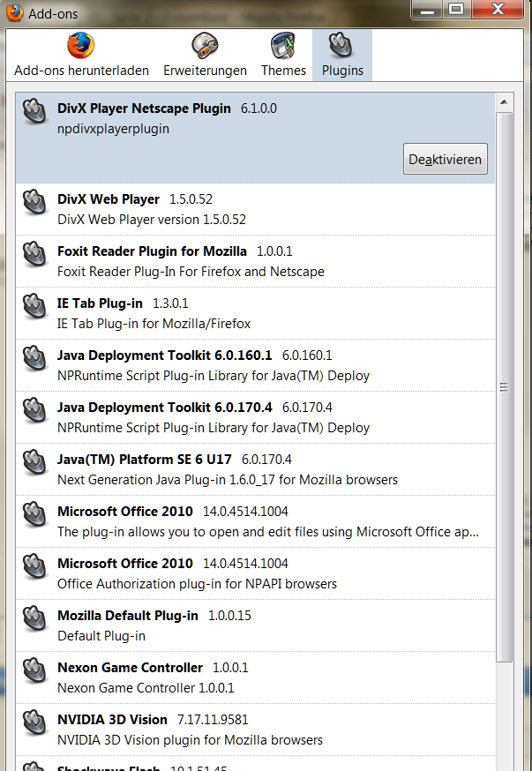Click 'IE Tab Plug-in for Mozilla/Firefox' description
Viewport: 532px width, 771px height.
pyautogui.click(x=154, y=324)
